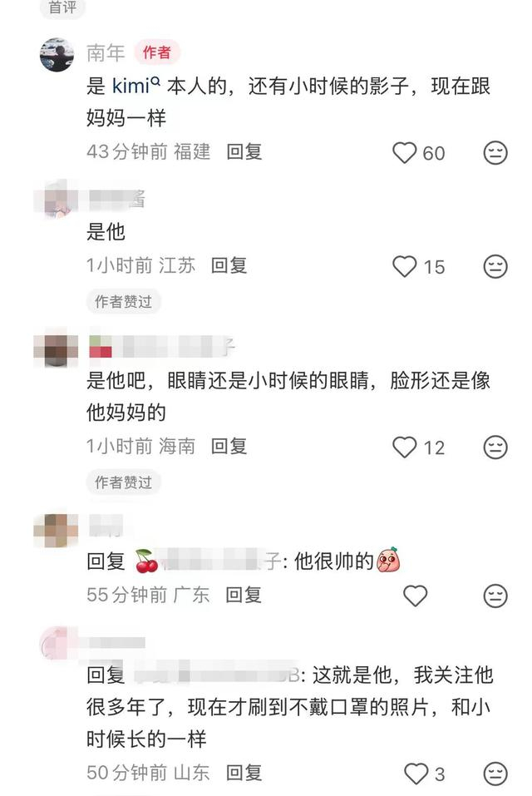Dislike the author's Fujian comment

[x=495, y=153]
